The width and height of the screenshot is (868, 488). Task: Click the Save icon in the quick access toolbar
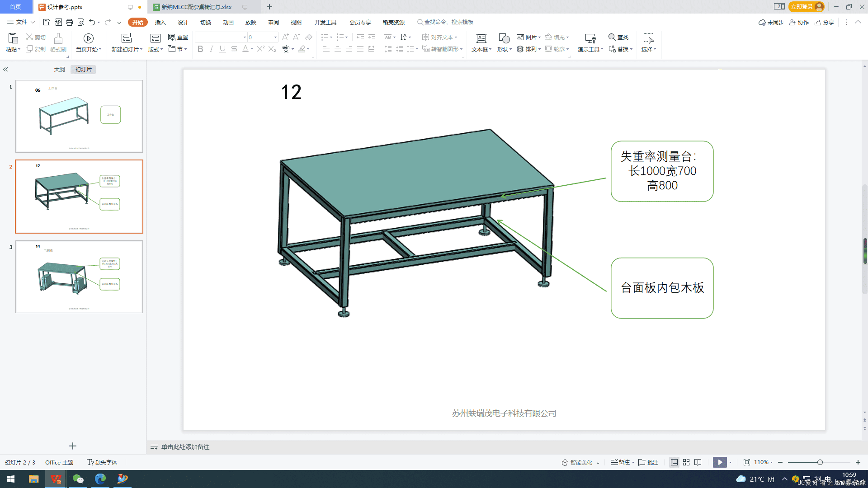(x=47, y=22)
